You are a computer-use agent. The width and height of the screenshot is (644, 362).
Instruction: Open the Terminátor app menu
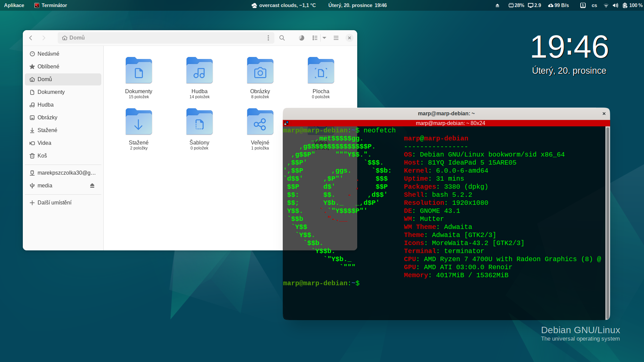[51, 5]
